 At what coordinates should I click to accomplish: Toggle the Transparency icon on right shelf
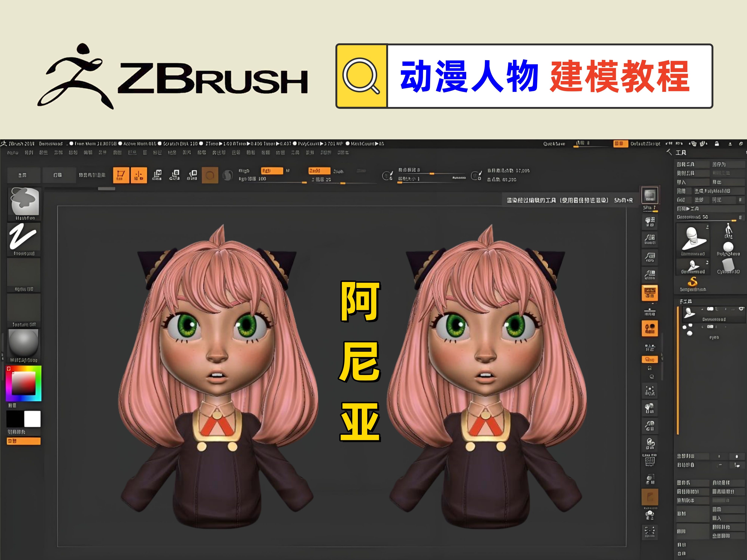(650, 479)
